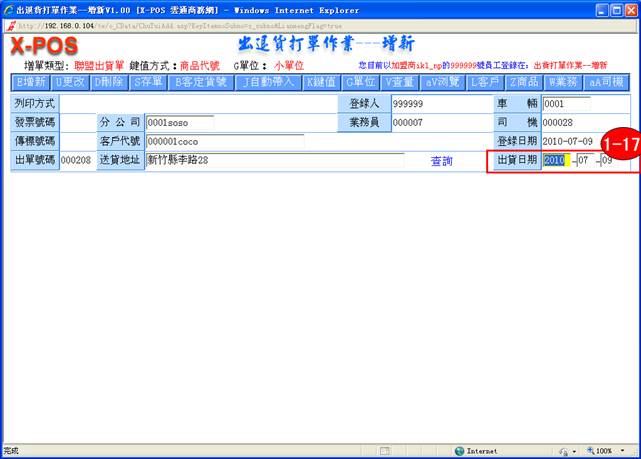
Task: Click the E增新 (add new) toolbar button
Action: point(31,82)
